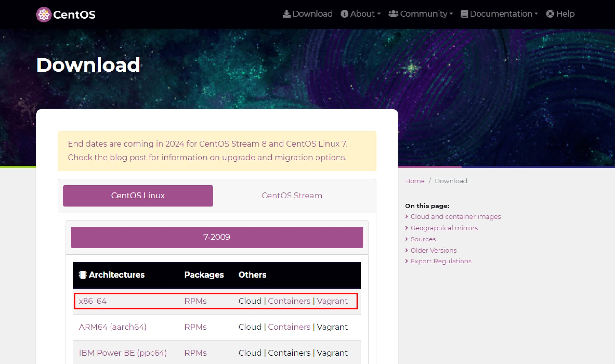Click chevron icon before Sources

click(406, 239)
